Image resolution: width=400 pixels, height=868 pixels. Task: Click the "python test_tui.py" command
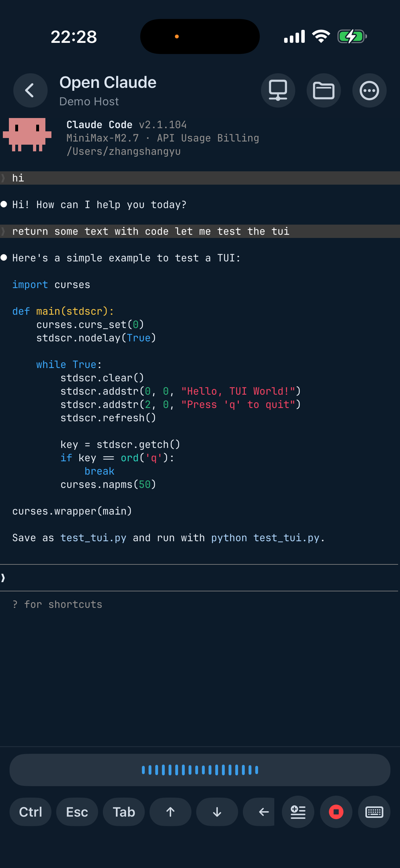tap(265, 538)
